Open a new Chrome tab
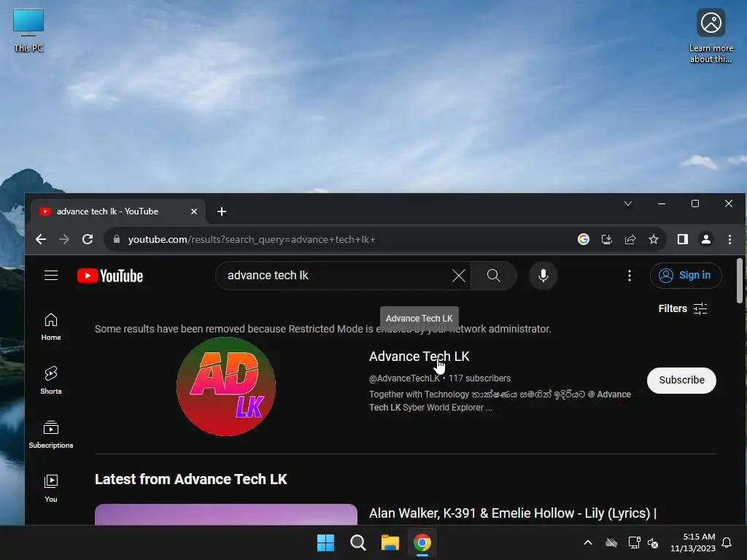This screenshot has width=747, height=560. point(222,211)
